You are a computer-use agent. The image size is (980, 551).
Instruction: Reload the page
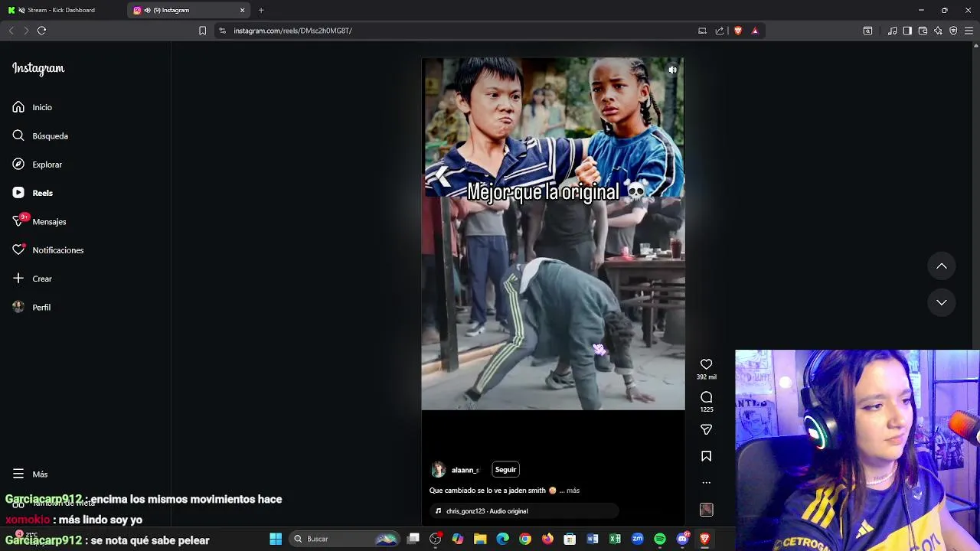[42, 31]
